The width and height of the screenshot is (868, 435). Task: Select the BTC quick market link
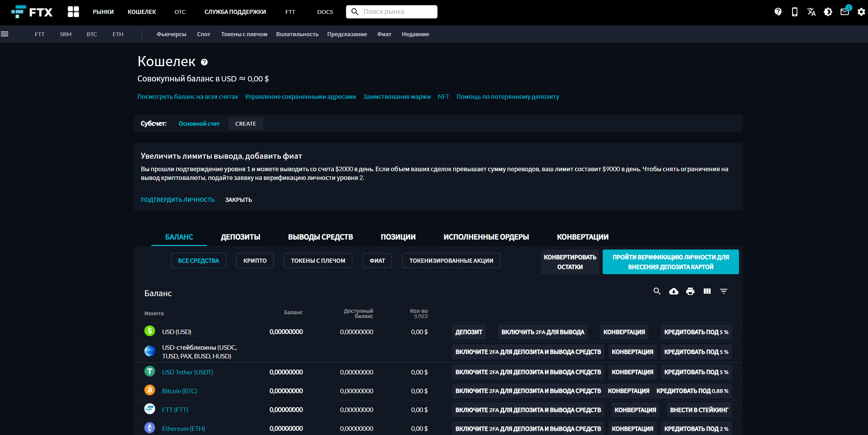click(x=92, y=34)
